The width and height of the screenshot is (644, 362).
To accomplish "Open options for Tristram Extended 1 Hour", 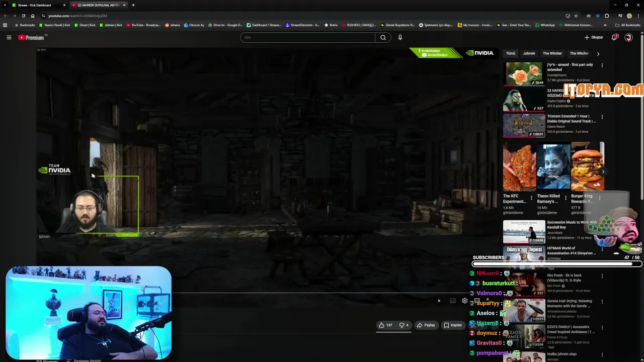I will click(602, 117).
